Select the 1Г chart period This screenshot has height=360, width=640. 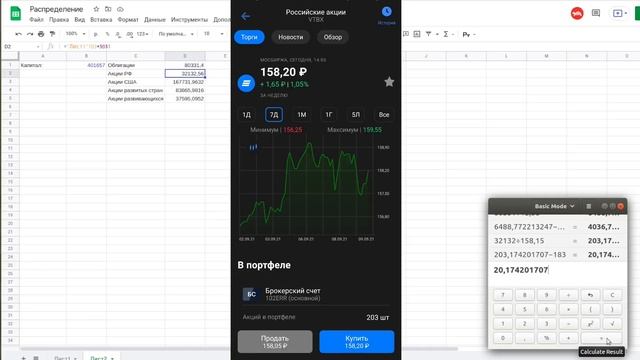point(329,115)
